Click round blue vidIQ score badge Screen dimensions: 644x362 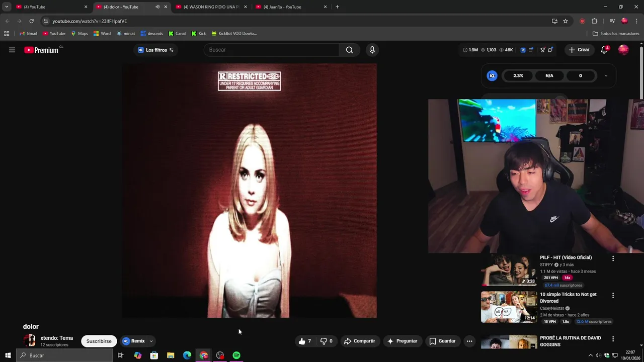coord(492,76)
